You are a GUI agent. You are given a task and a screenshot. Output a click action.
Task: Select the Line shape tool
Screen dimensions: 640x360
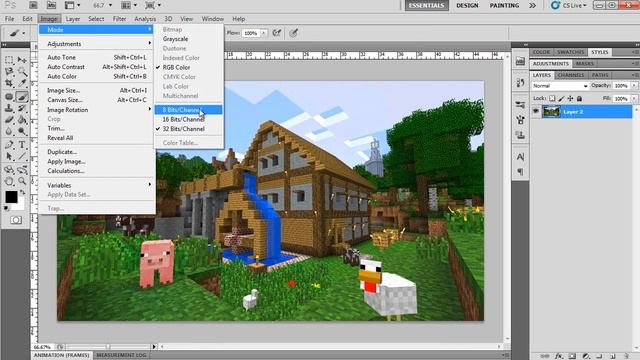coord(22,157)
